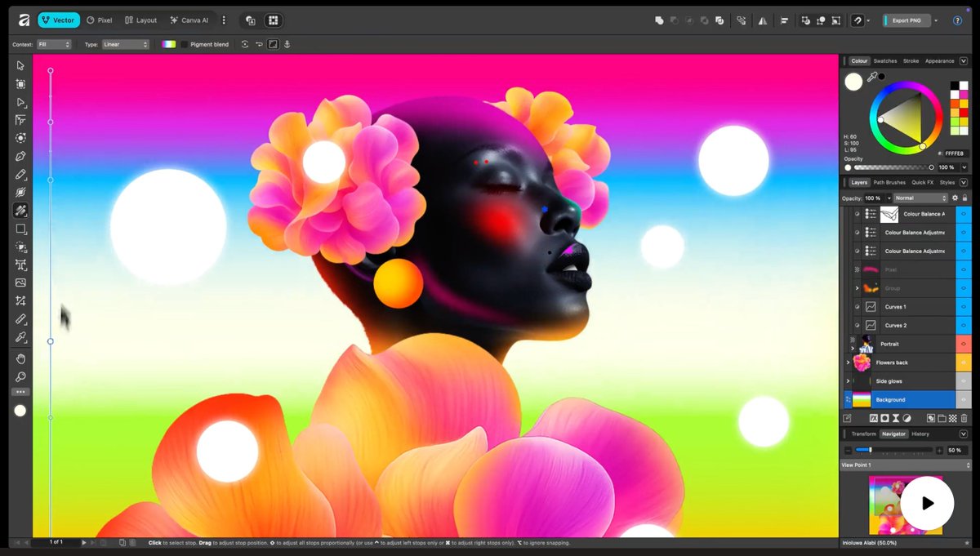980x556 pixels.
Task: Expand the Flowers back layer
Action: point(848,362)
